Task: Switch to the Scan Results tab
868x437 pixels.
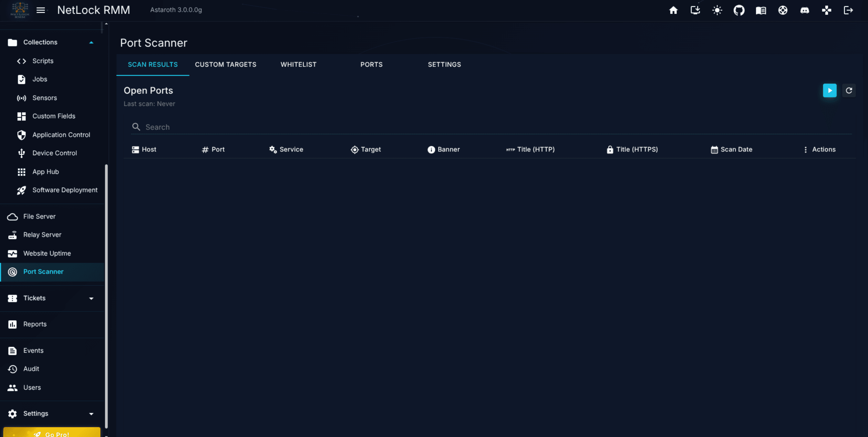Action: pos(153,64)
